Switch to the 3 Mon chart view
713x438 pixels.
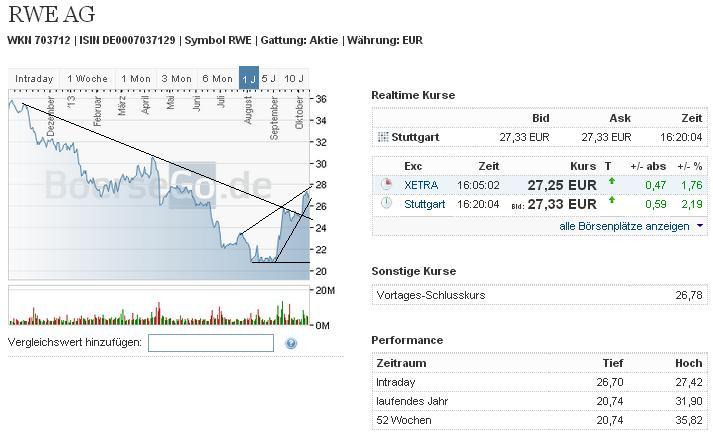[176, 79]
